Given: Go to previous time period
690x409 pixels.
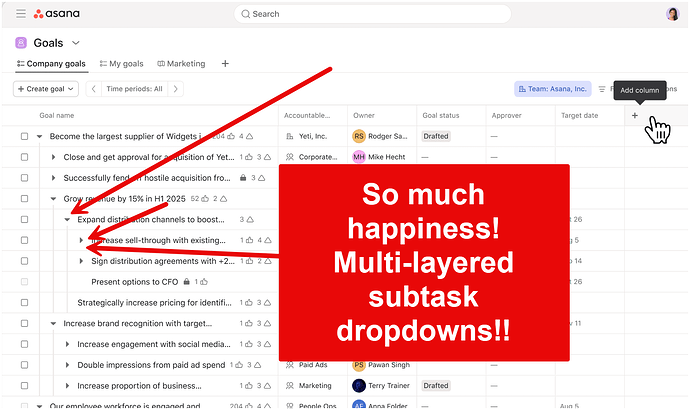Looking at the screenshot, I should pos(93,89).
